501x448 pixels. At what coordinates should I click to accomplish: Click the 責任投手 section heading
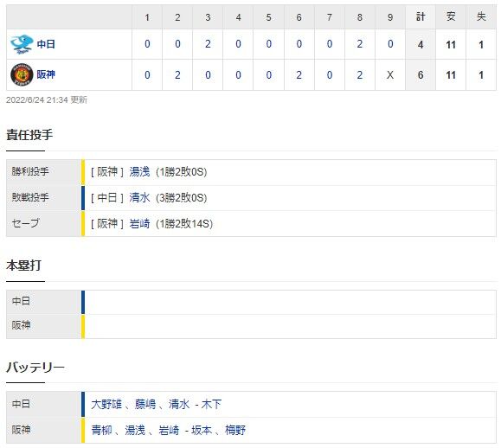pyautogui.click(x=29, y=135)
